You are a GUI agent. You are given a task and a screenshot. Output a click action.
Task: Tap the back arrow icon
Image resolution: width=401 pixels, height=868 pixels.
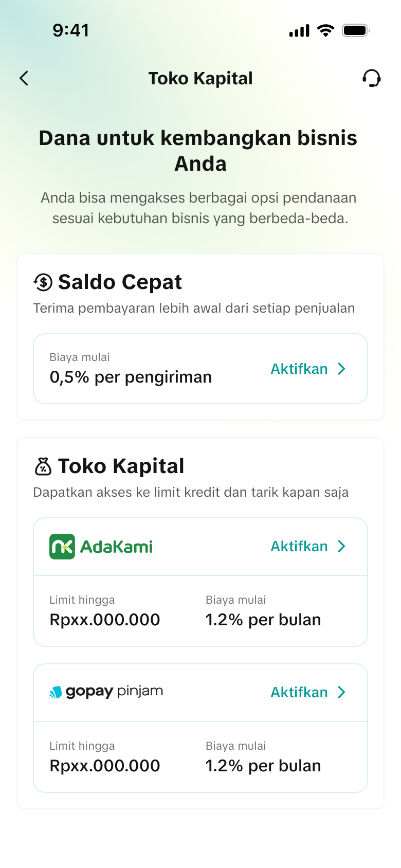pos(24,78)
